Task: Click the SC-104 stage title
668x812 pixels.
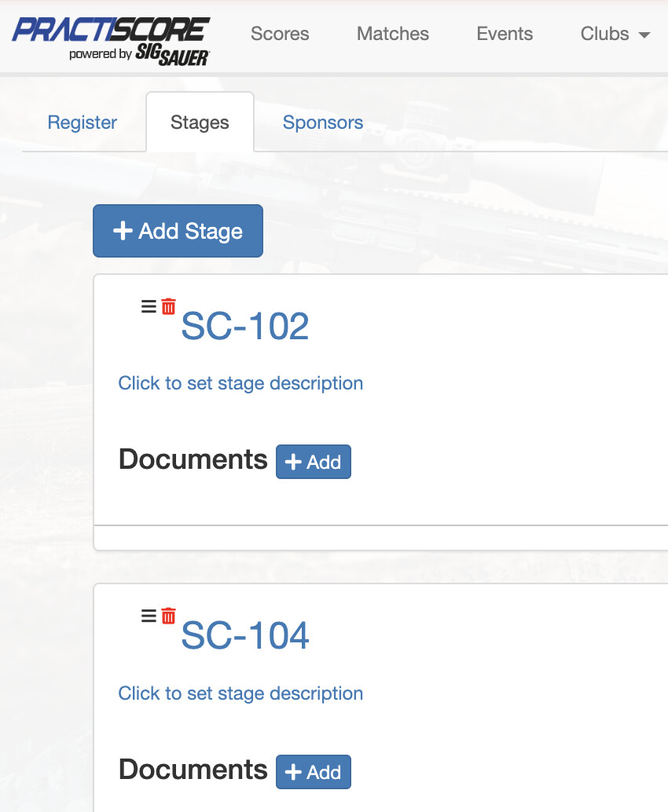Action: click(x=245, y=635)
